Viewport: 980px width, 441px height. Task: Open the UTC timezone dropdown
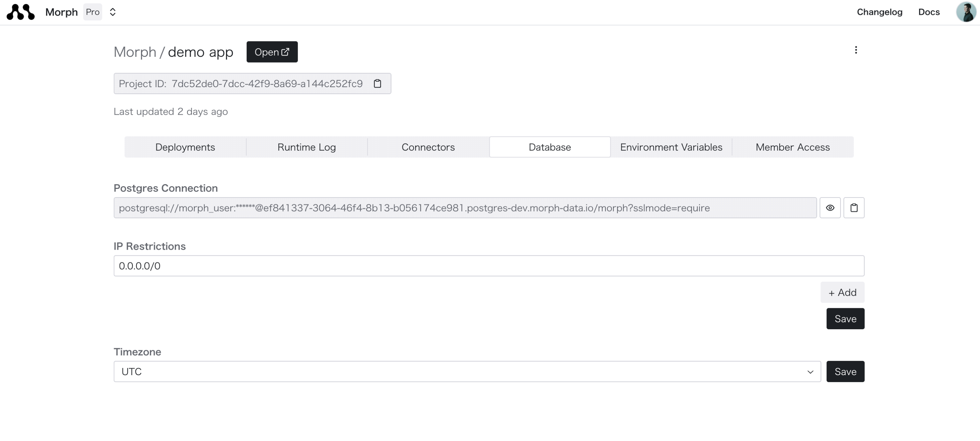(467, 371)
